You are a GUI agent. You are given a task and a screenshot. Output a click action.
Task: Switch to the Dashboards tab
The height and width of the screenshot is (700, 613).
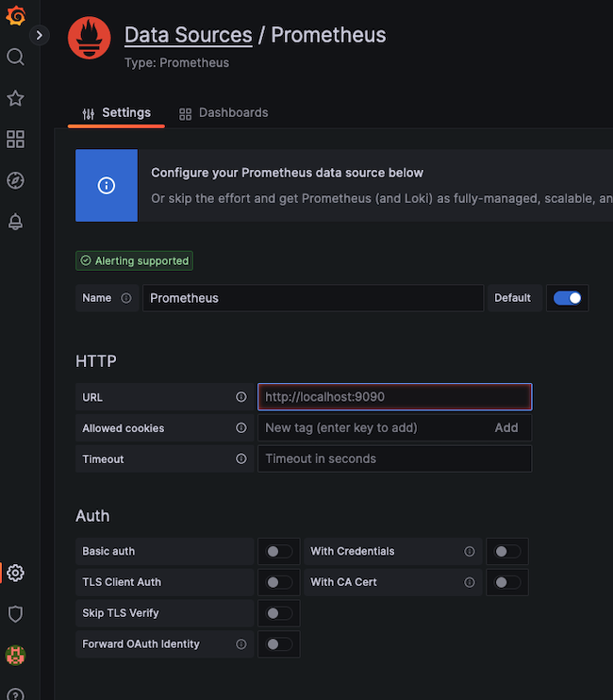[x=224, y=113]
